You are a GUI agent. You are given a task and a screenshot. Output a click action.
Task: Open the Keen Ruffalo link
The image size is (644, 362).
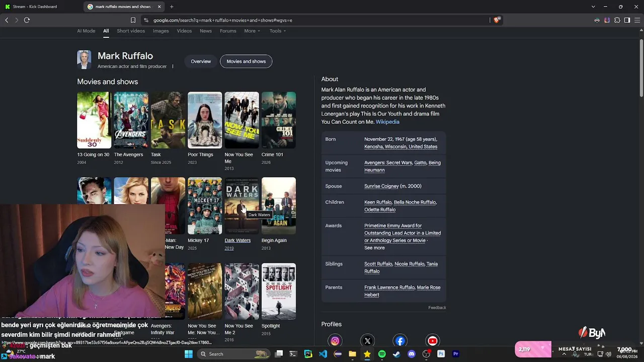point(377,202)
